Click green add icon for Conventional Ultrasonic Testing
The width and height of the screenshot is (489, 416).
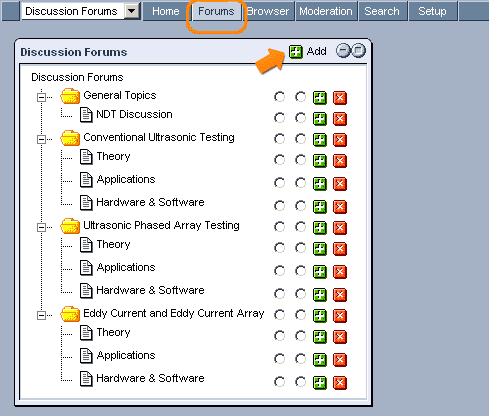(x=320, y=140)
